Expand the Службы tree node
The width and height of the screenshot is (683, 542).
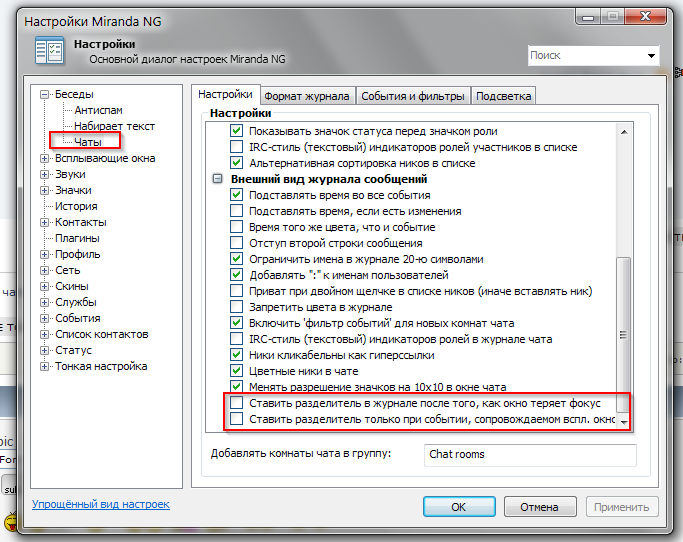44,302
